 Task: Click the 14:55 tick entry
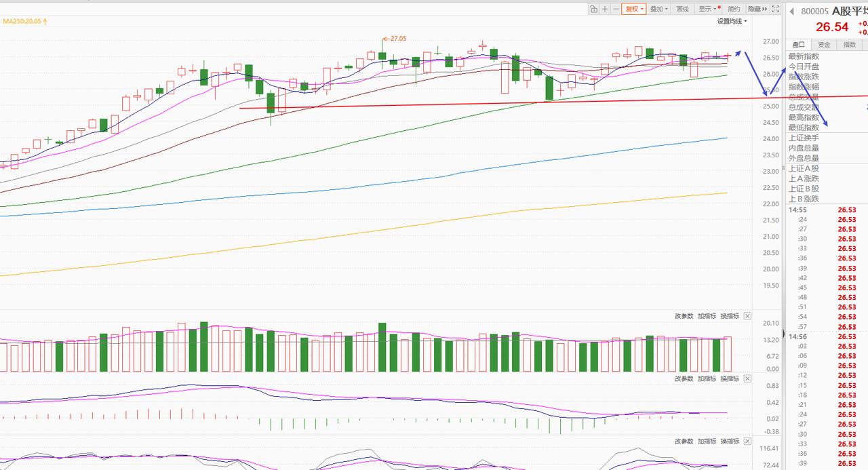(x=827, y=210)
